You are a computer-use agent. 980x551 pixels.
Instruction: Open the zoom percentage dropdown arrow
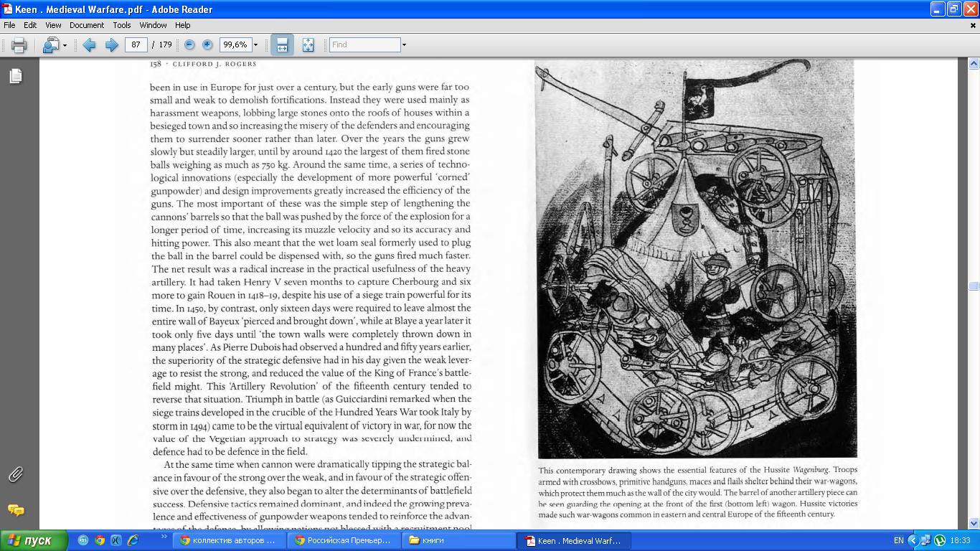[255, 44]
